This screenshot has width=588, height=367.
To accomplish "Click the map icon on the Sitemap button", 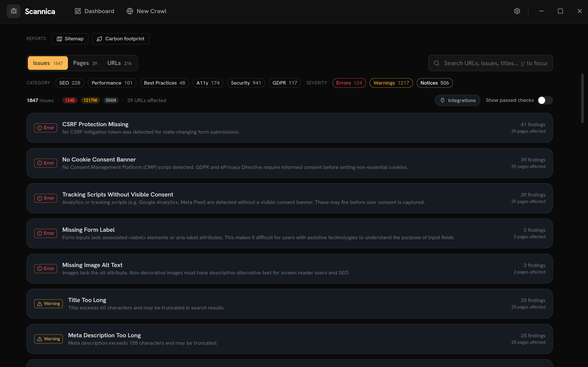I will pyautogui.click(x=59, y=39).
